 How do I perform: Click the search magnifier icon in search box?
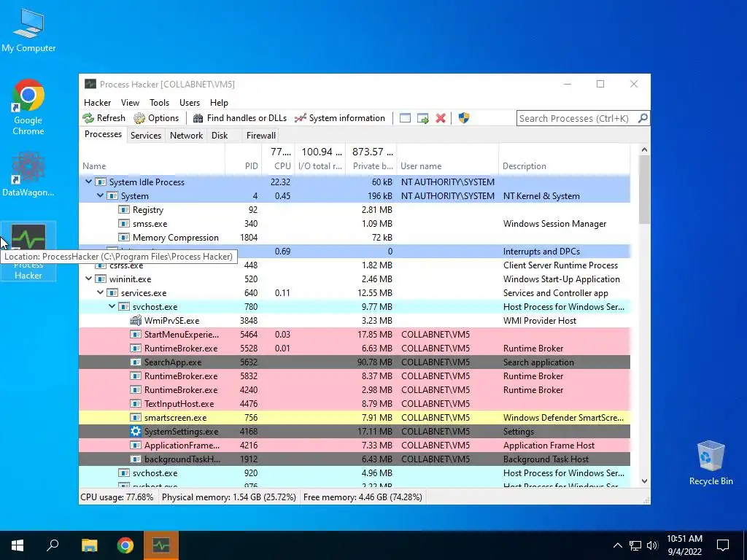point(643,118)
